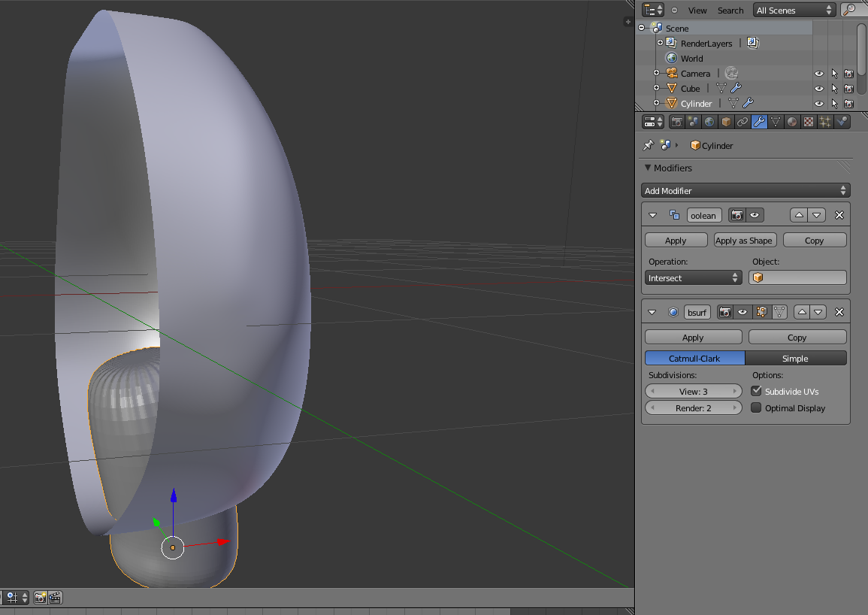The width and height of the screenshot is (868, 615).
Task: Uncheck the Subdivide UVs option
Action: tap(755, 391)
